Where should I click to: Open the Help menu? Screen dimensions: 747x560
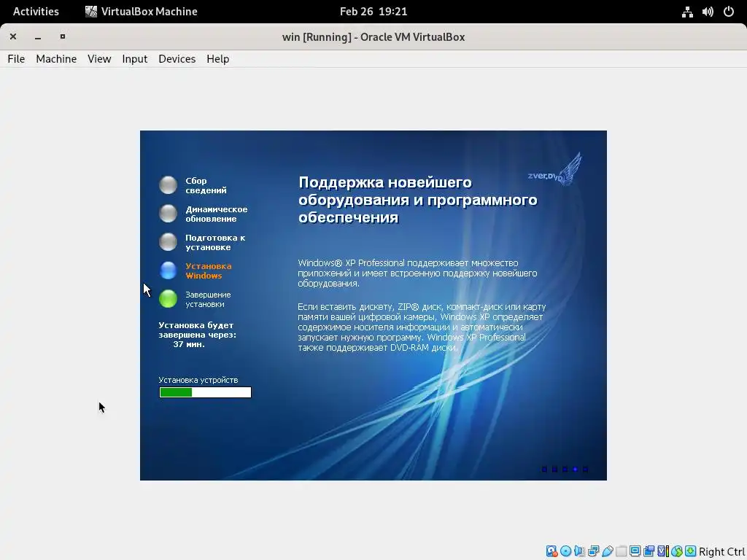pos(217,58)
